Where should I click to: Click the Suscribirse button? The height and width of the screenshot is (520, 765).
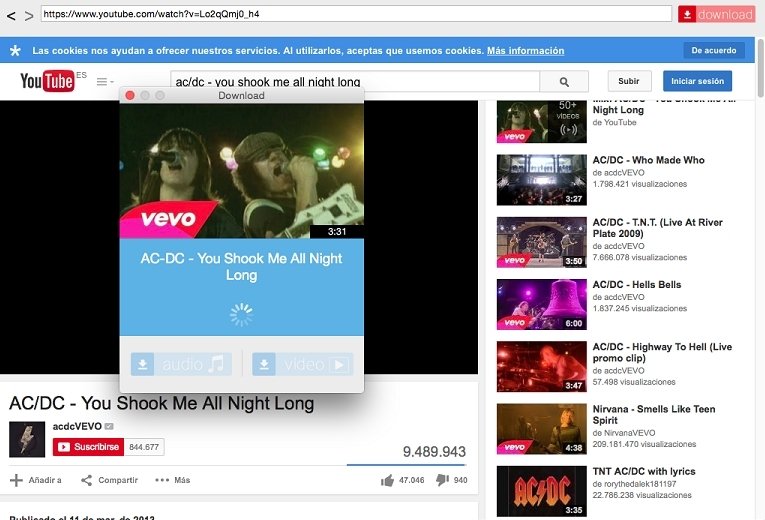pos(88,447)
